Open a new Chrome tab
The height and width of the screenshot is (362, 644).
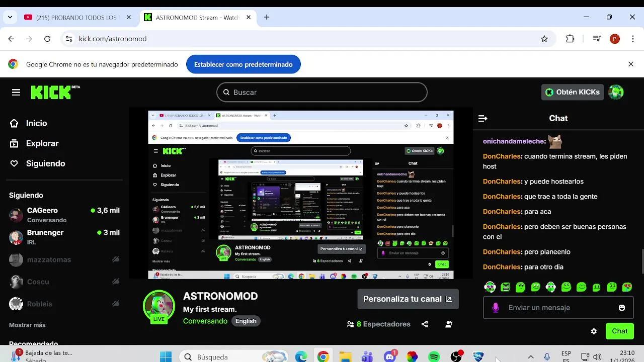point(267,17)
